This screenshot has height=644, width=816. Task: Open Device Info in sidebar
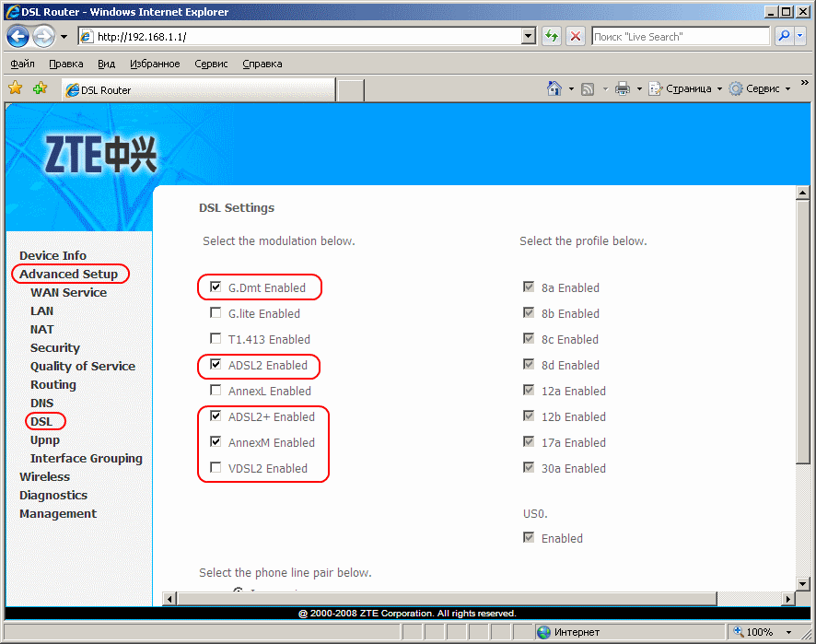point(52,255)
